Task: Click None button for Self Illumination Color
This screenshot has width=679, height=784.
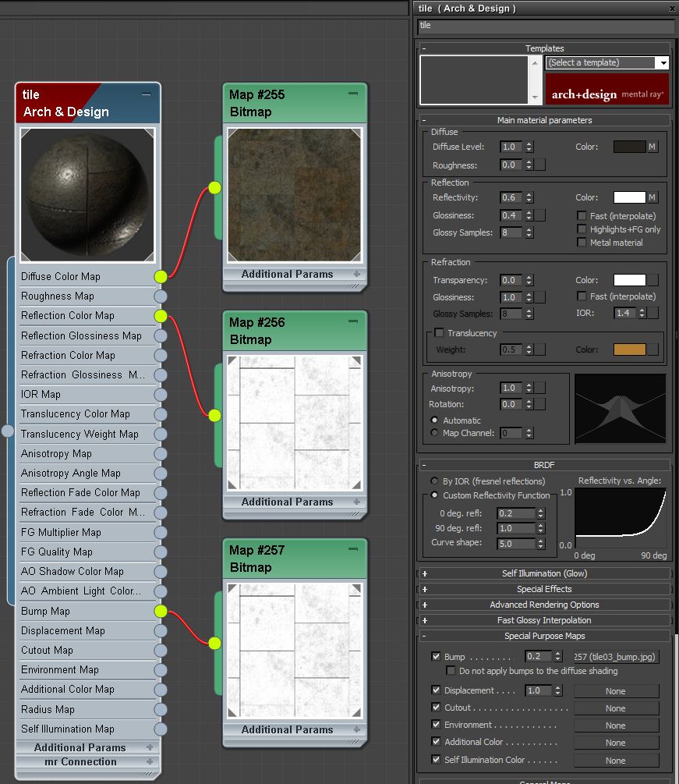Action: pos(616,761)
